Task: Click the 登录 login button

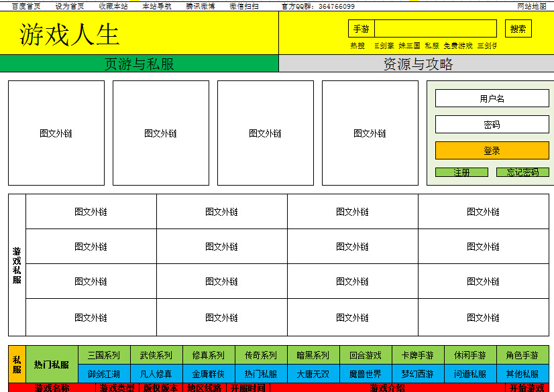Action: [x=492, y=150]
